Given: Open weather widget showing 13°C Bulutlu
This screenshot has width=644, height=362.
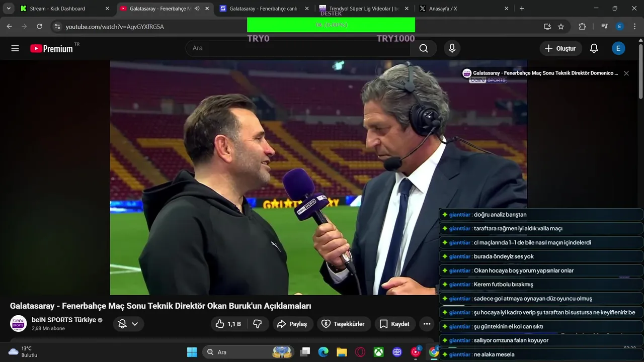Looking at the screenshot, I should coord(23,352).
